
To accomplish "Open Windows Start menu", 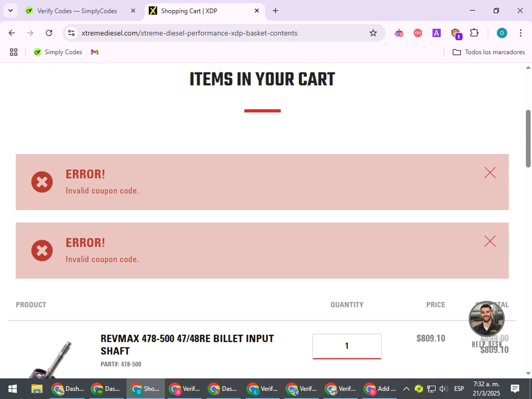I will pyautogui.click(x=12, y=389).
